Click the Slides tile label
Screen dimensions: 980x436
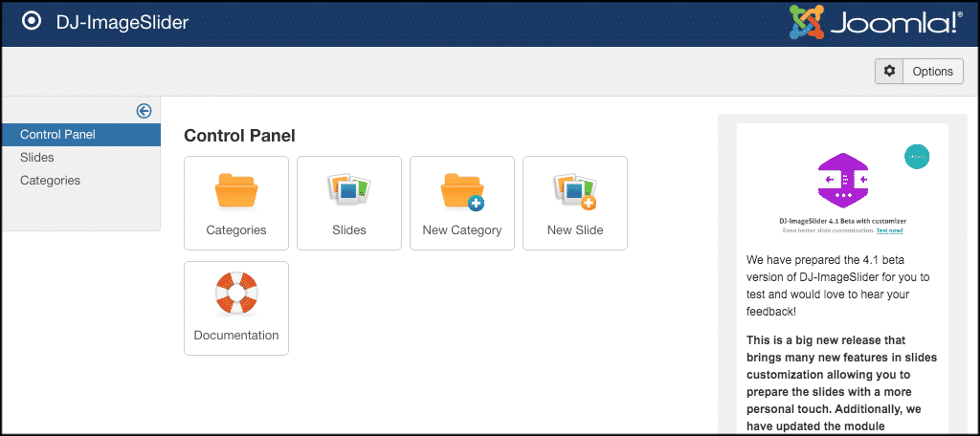pyautogui.click(x=349, y=229)
